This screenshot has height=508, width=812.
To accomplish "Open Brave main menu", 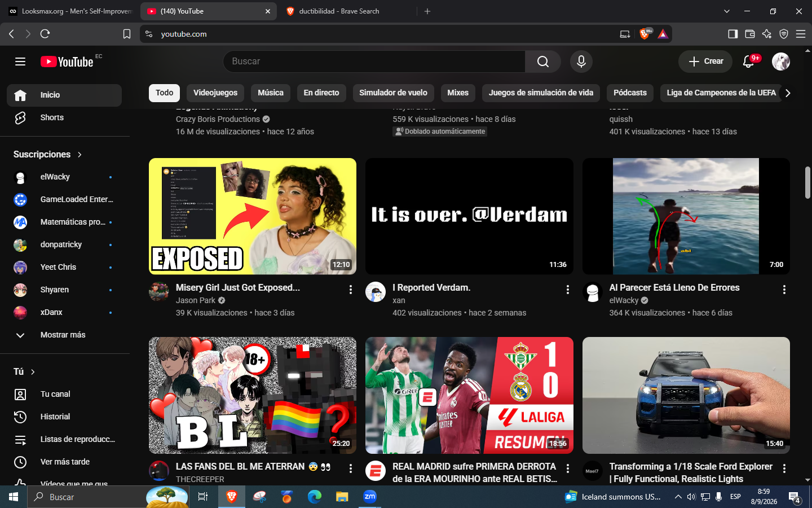I will pos(801,34).
